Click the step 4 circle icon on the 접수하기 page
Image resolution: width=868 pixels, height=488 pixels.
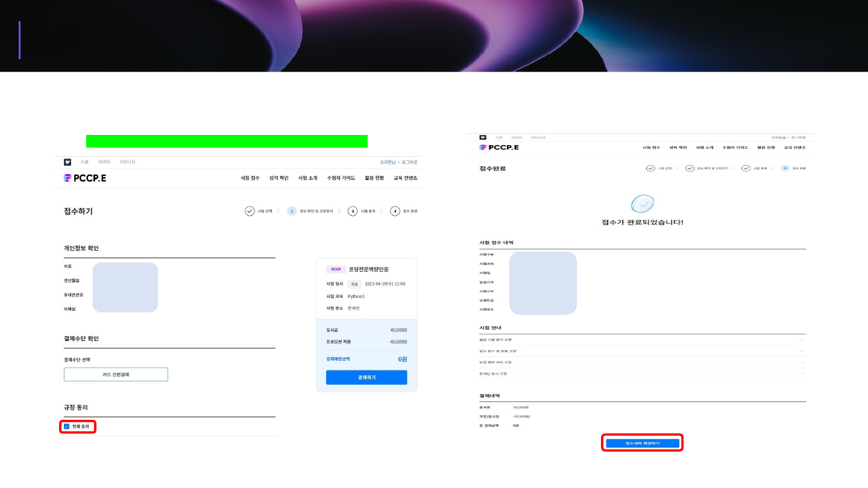coord(395,211)
